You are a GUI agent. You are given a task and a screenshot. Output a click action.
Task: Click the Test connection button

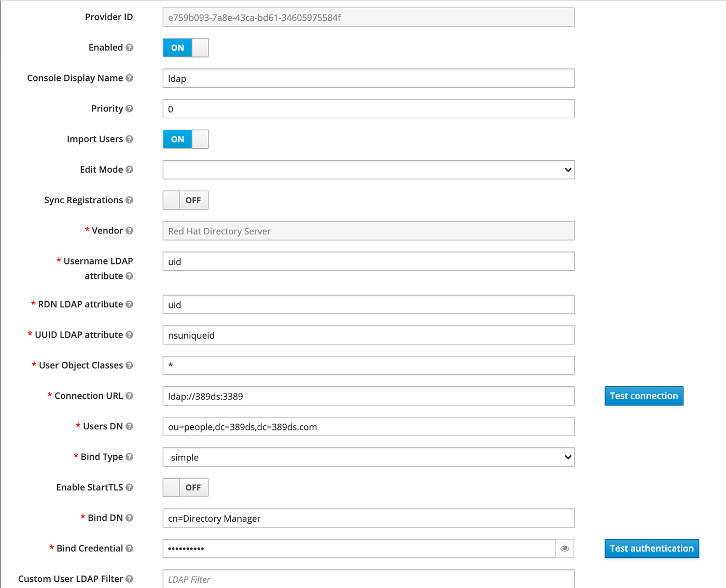click(644, 396)
